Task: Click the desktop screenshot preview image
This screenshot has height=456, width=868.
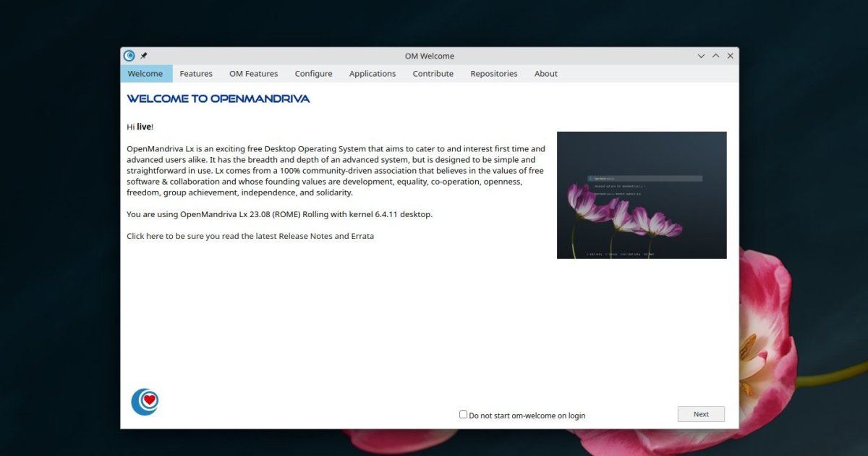Action: [642, 195]
